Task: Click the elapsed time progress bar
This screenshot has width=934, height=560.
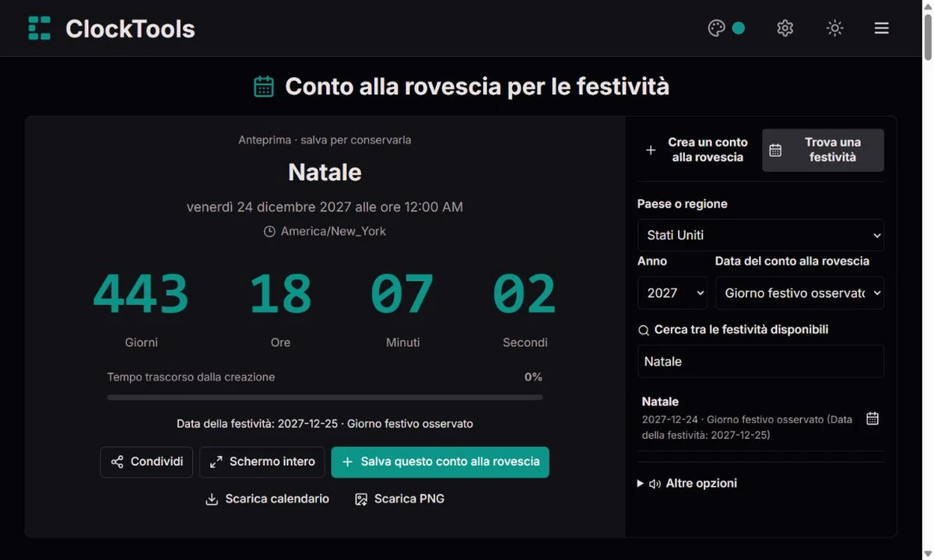Action: (x=325, y=397)
